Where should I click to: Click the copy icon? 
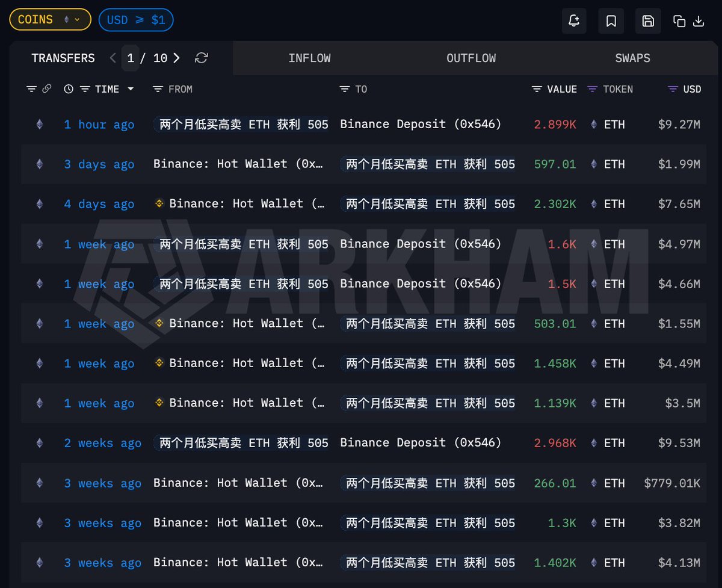[679, 21]
